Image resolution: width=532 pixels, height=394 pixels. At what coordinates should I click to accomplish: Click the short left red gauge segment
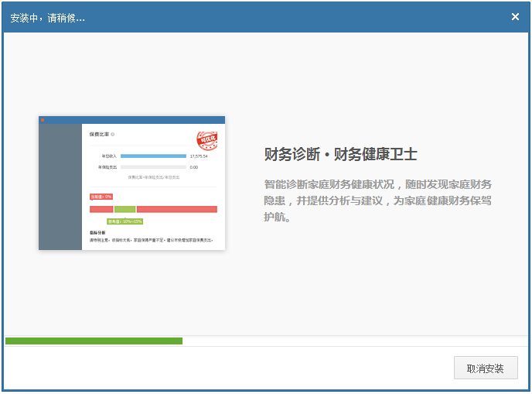pyautogui.click(x=101, y=209)
